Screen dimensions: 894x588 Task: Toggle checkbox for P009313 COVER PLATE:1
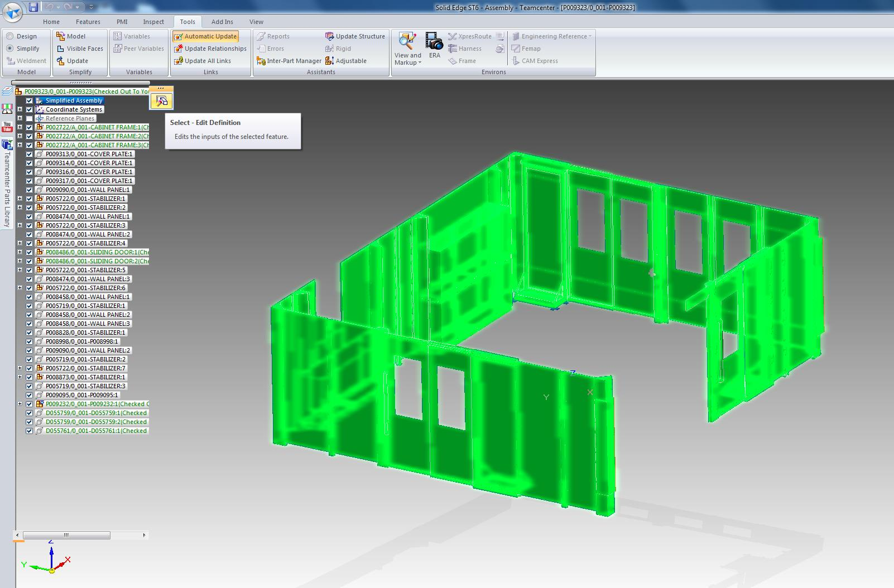click(30, 154)
